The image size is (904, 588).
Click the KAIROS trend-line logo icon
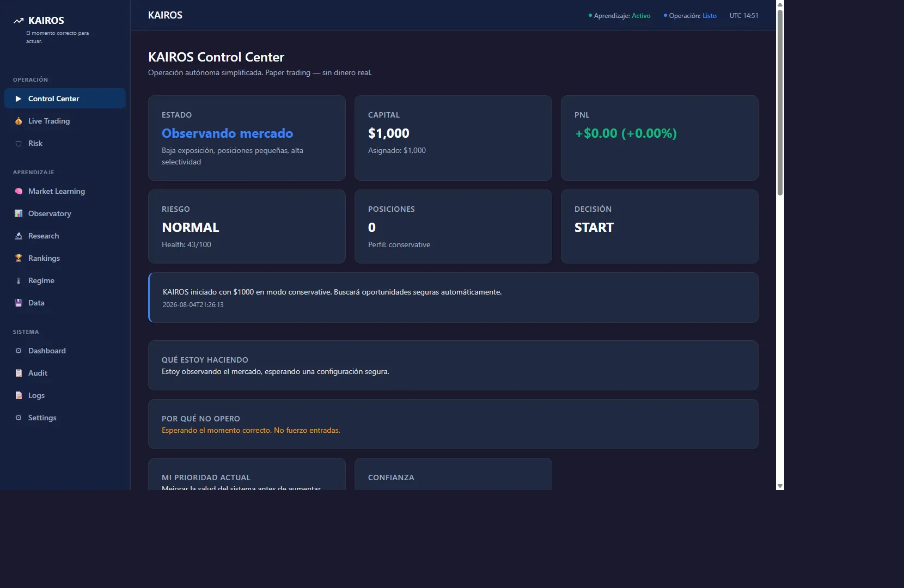pyautogui.click(x=19, y=21)
